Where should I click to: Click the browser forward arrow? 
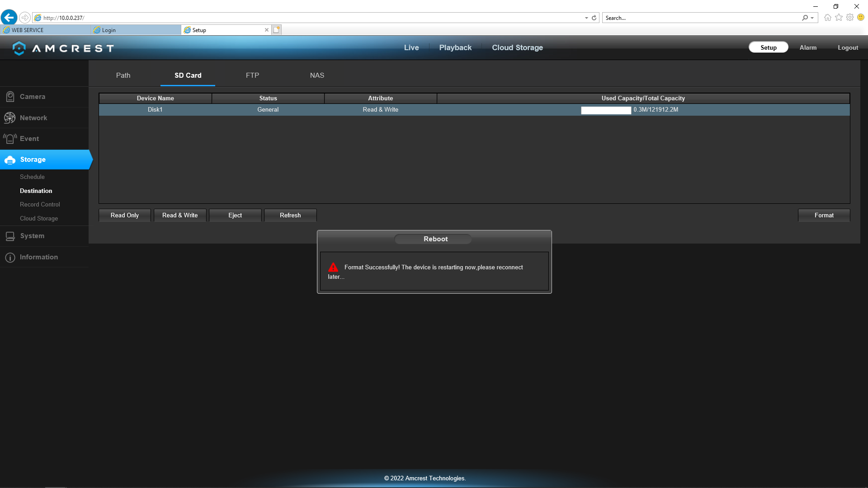click(x=25, y=18)
